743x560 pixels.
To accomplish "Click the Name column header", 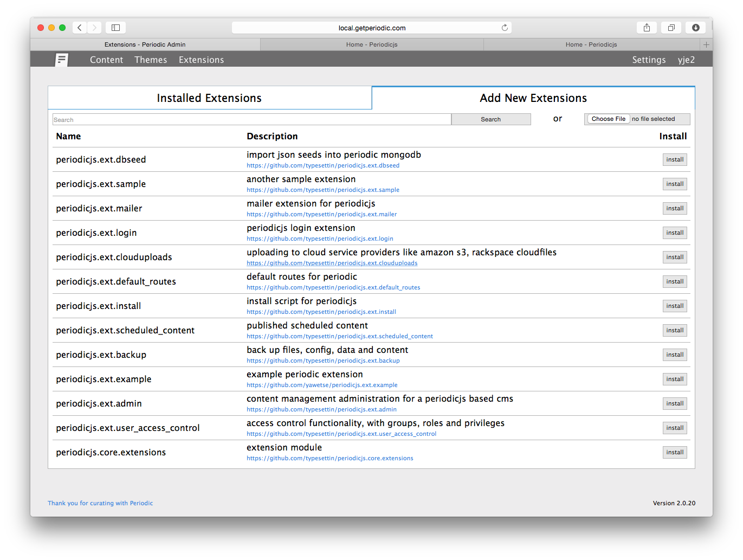I will point(68,136).
